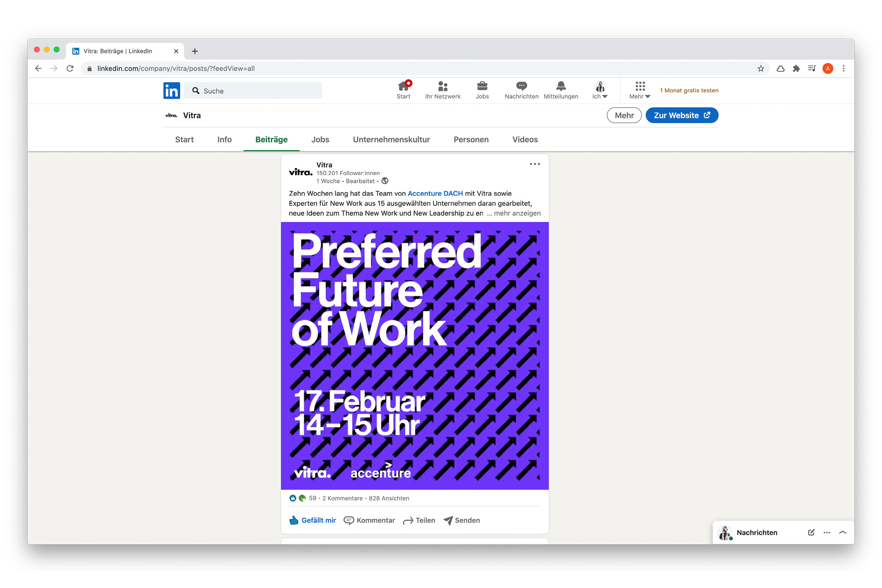Image resolution: width=882 pixels, height=588 pixels.
Task: Click the Teilen share button
Action: tap(419, 520)
